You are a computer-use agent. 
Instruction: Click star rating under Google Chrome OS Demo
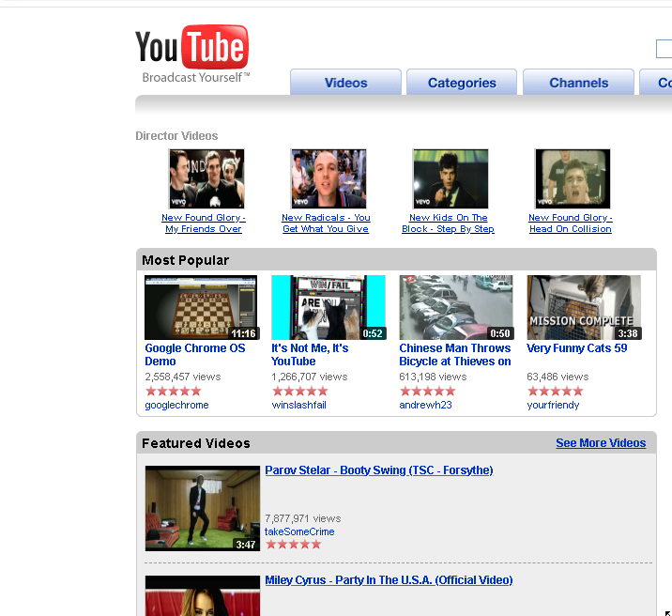point(173,391)
